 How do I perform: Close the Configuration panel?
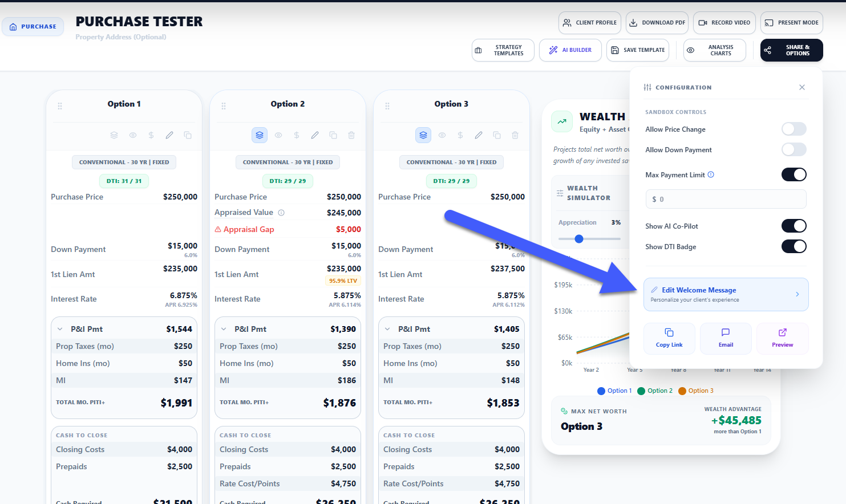click(x=802, y=87)
